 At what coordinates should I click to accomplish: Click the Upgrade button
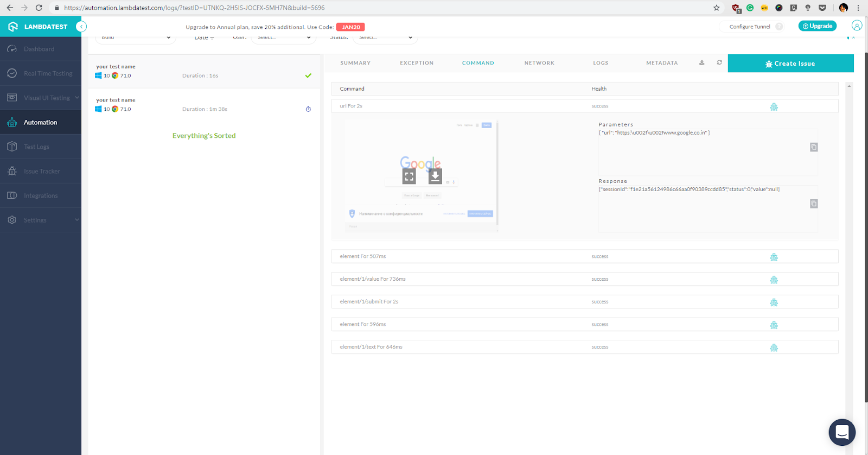click(817, 26)
